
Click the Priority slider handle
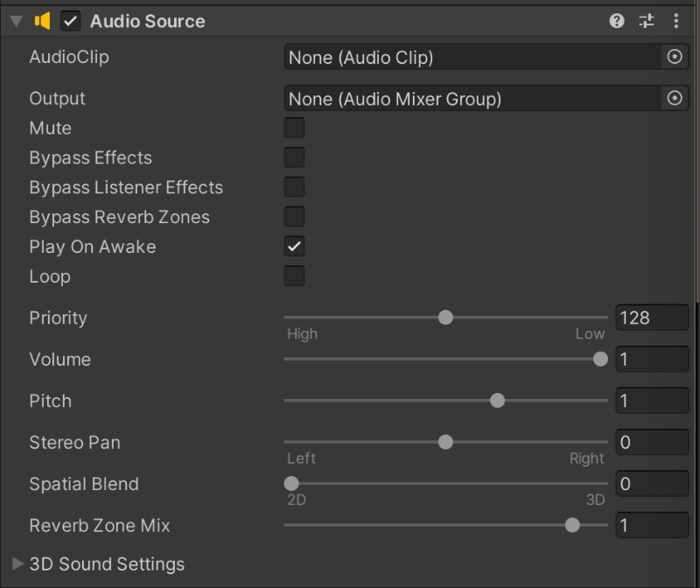pos(445,318)
